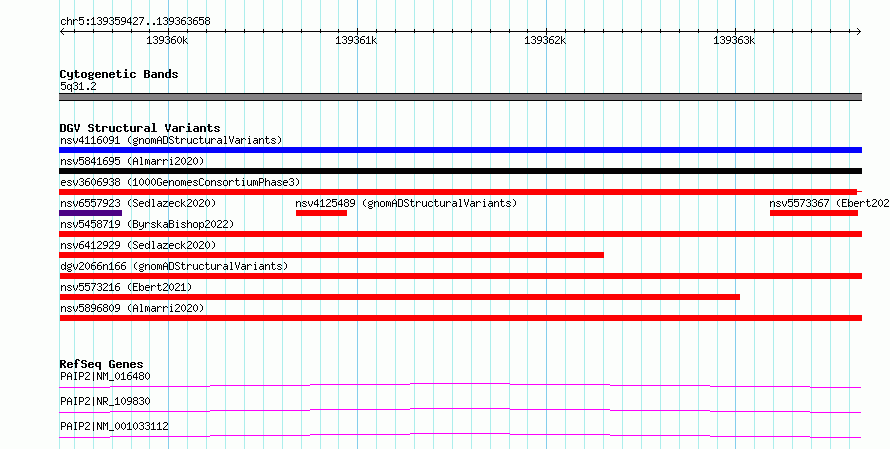Open the nsv5573216 (Ebert2021) label
890x449 pixels.
126,287
